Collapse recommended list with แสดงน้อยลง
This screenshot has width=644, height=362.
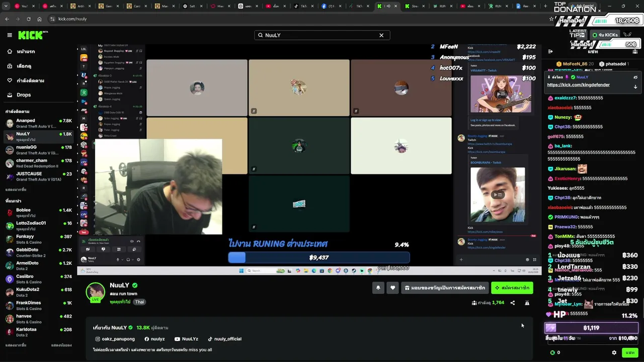coord(61,345)
